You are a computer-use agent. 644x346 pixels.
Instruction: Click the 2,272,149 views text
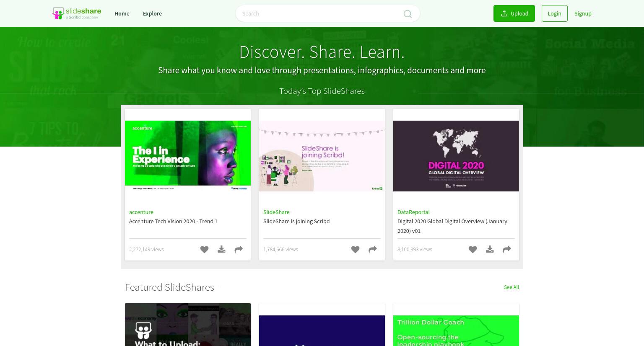click(x=146, y=249)
